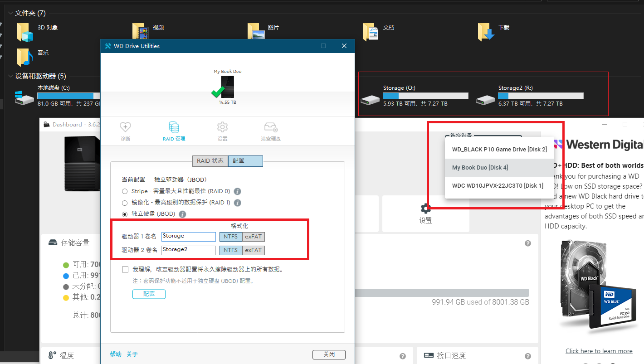
Task: Minimize the WD Drive Utilities window
Action: click(x=302, y=46)
